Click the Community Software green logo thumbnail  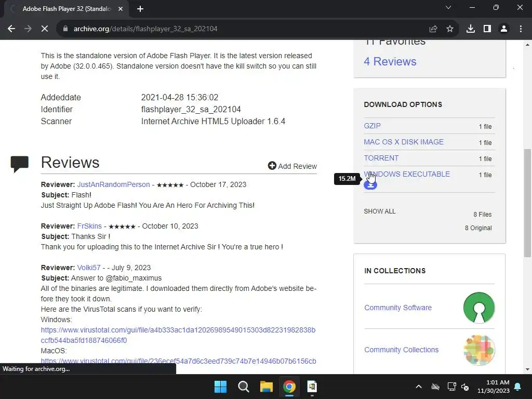tap(478, 308)
